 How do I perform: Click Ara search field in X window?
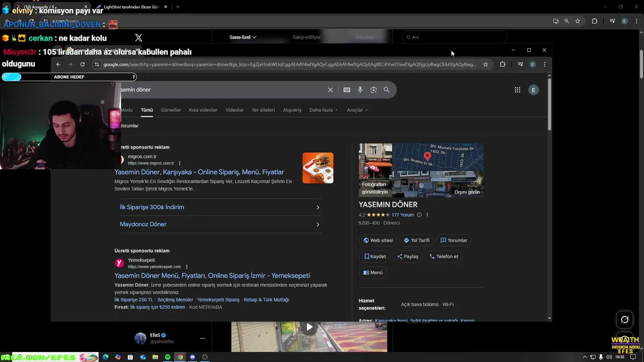[x=454, y=37]
